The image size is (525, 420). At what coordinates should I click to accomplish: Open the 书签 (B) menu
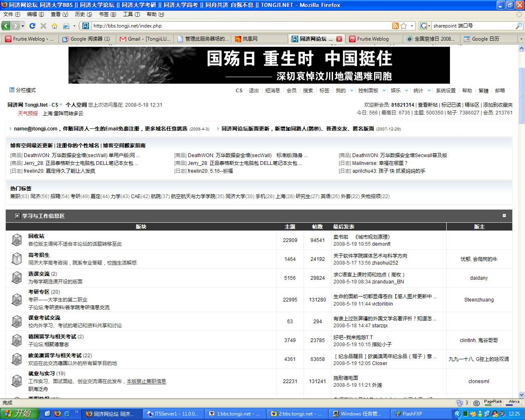107,14
